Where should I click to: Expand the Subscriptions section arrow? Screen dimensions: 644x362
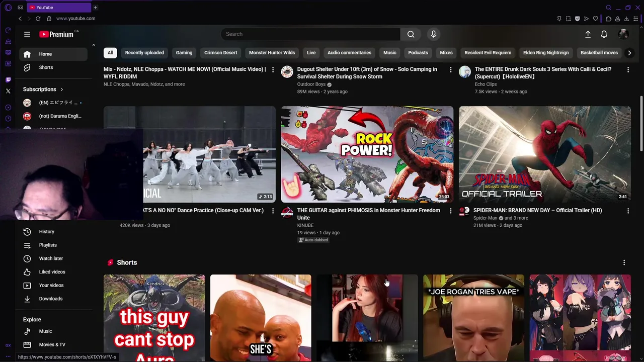[x=62, y=89]
